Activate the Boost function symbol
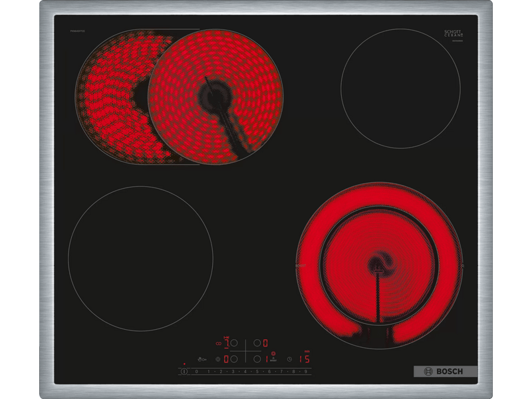 (x=273, y=360)
